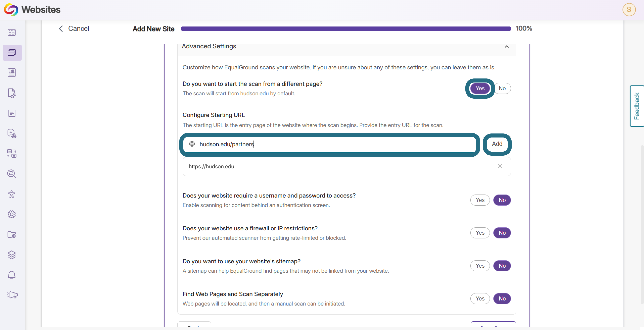Image resolution: width=644 pixels, height=330 pixels.
Task: Open the notifications bell icon
Action: pyautogui.click(x=12, y=275)
